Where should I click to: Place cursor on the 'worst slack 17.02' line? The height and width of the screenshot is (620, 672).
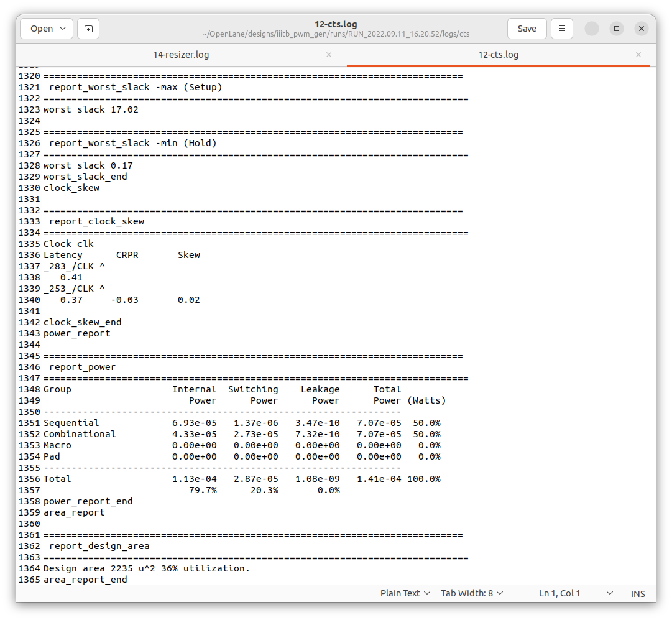pyautogui.click(x=93, y=109)
